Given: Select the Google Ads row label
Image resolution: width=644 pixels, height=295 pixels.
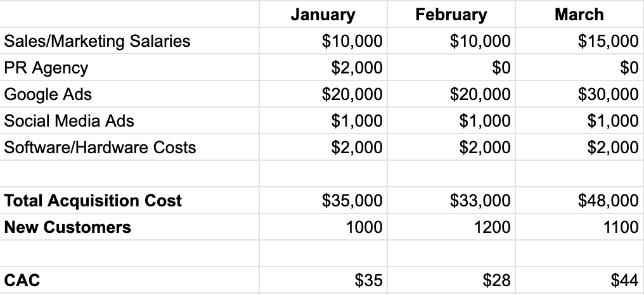Looking at the screenshot, I should (48, 94).
